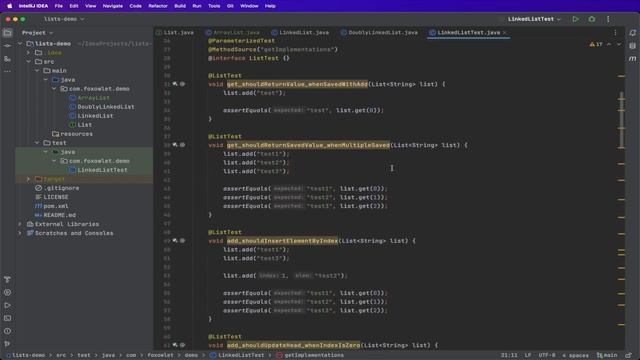Expand Scratches and Consoles node
The height and width of the screenshot is (360, 640).
click(x=20, y=233)
